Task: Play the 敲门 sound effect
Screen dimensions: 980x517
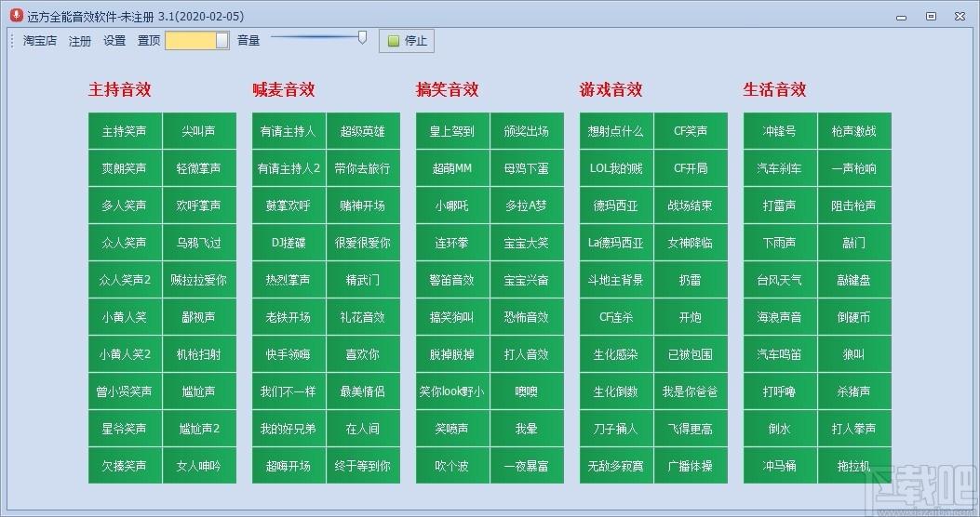Action: coord(854,243)
